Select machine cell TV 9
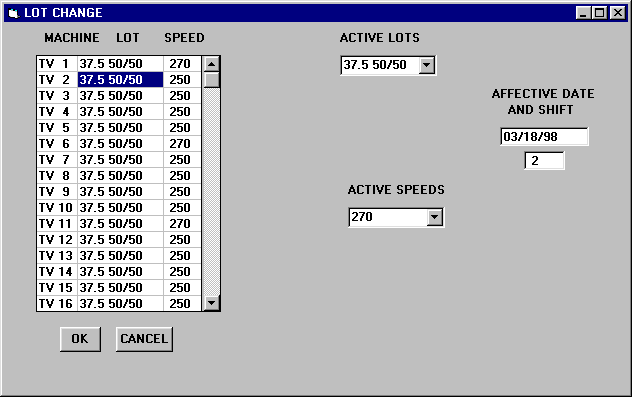 point(57,192)
